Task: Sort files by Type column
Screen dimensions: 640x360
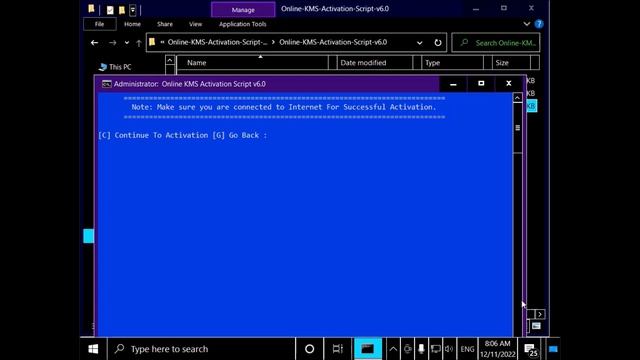Action: click(x=452, y=63)
